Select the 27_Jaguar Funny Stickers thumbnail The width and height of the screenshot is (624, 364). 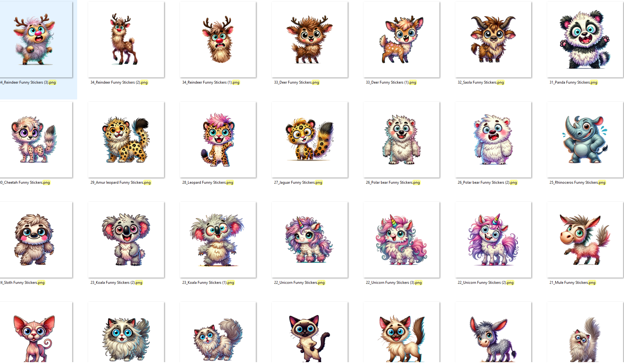[x=310, y=140]
